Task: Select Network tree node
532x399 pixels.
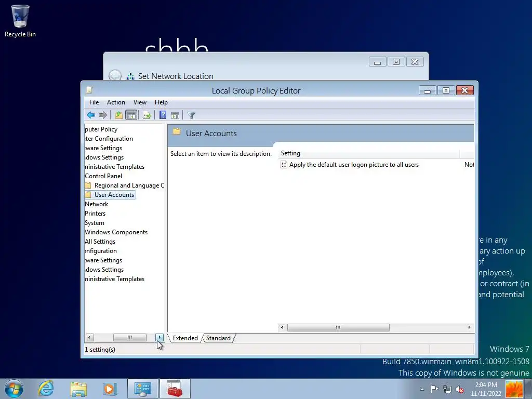Action: (96, 204)
